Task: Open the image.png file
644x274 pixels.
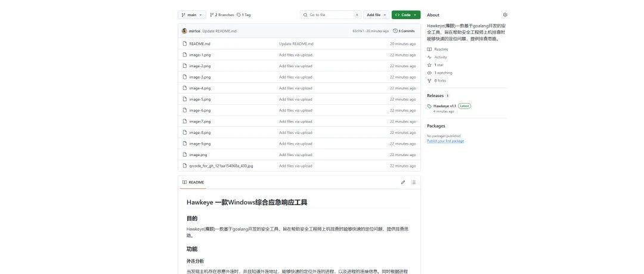Action: [x=198, y=155]
